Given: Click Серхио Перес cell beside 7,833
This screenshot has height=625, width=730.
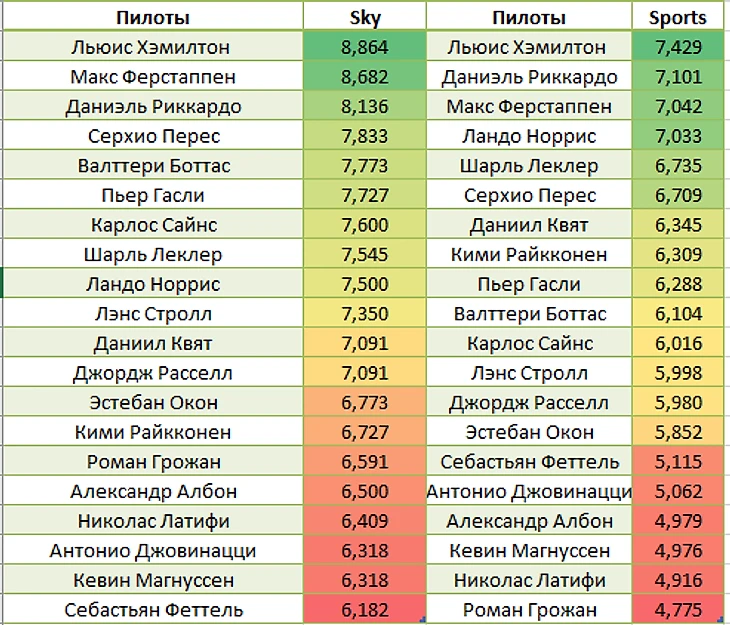Looking at the screenshot, I should pyautogui.click(x=153, y=136).
